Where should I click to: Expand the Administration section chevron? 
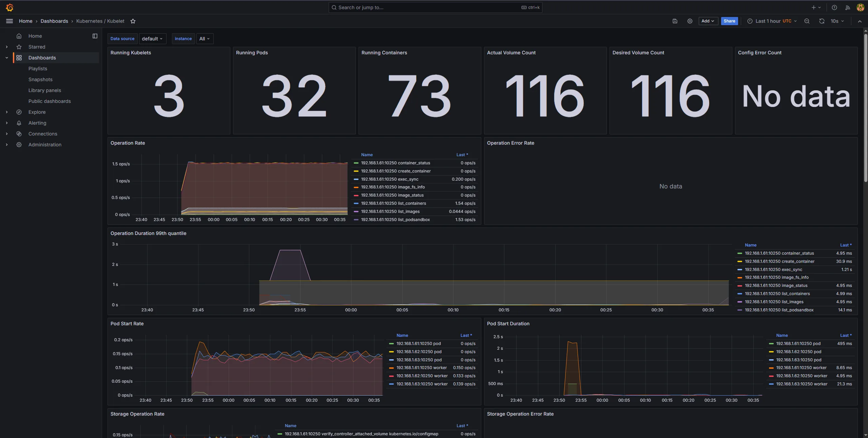click(7, 145)
